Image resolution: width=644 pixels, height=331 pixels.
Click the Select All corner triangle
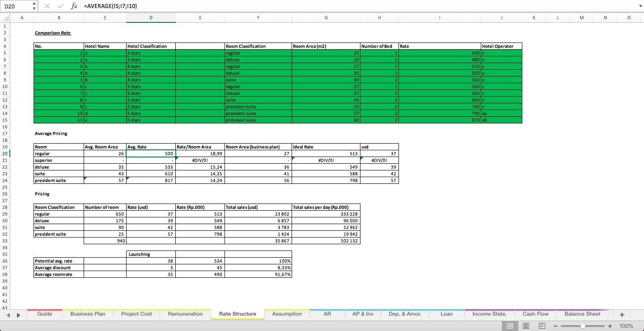(4, 18)
